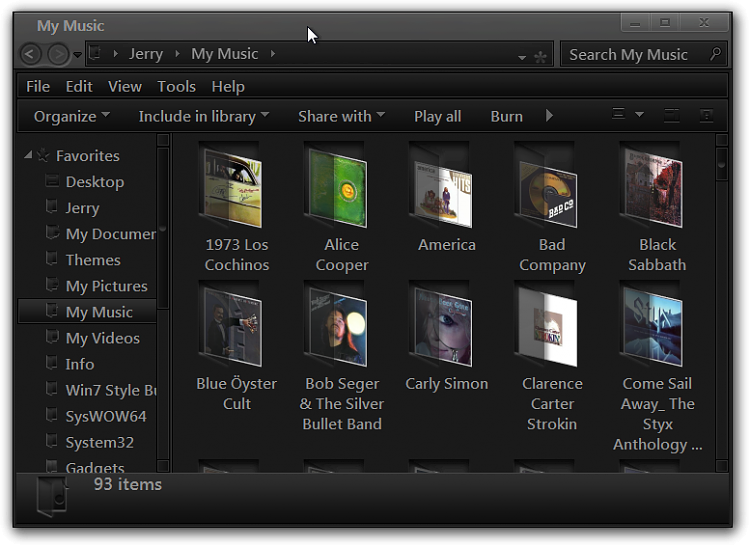The height and width of the screenshot is (546, 750).
Task: Click the change view icon in toolbar
Action: (x=618, y=116)
